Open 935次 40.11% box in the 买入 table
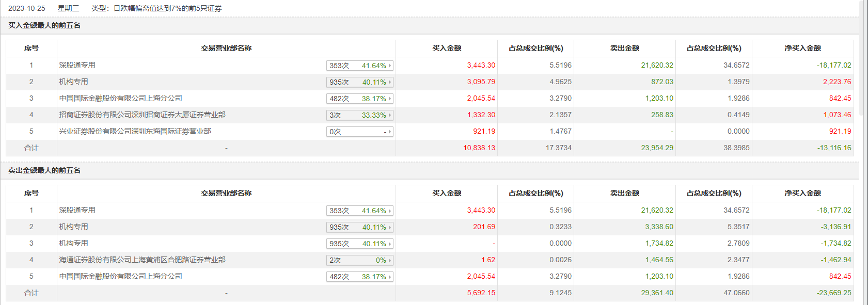This screenshot has width=868, height=305. click(x=360, y=82)
